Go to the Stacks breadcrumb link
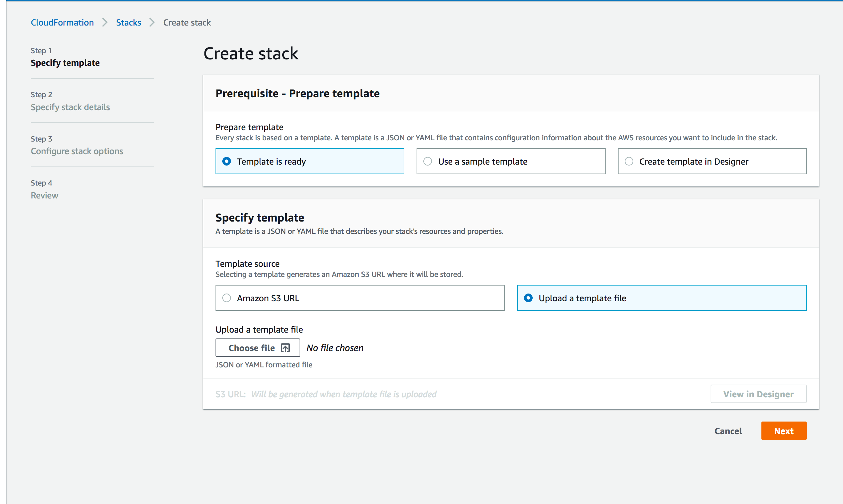This screenshot has width=843, height=504. click(128, 22)
